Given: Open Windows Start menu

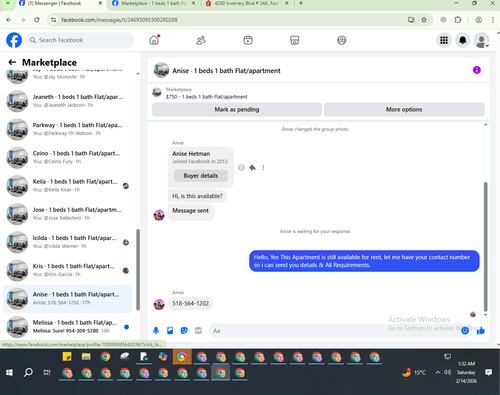Looking at the screenshot, I should point(9,372).
